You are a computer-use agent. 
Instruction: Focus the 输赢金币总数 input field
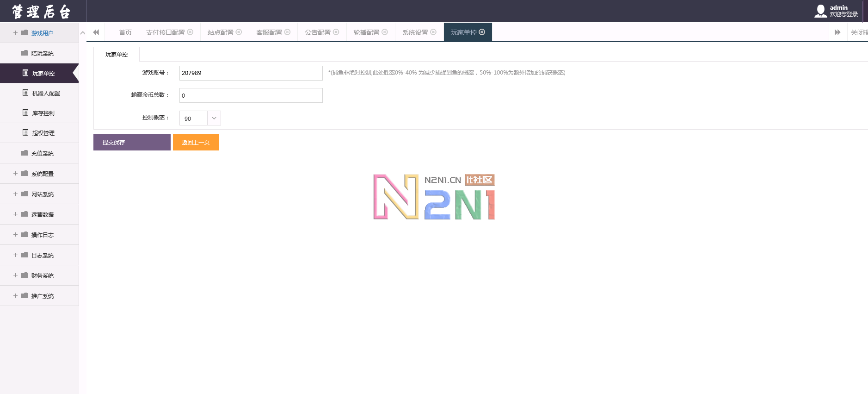tap(251, 95)
